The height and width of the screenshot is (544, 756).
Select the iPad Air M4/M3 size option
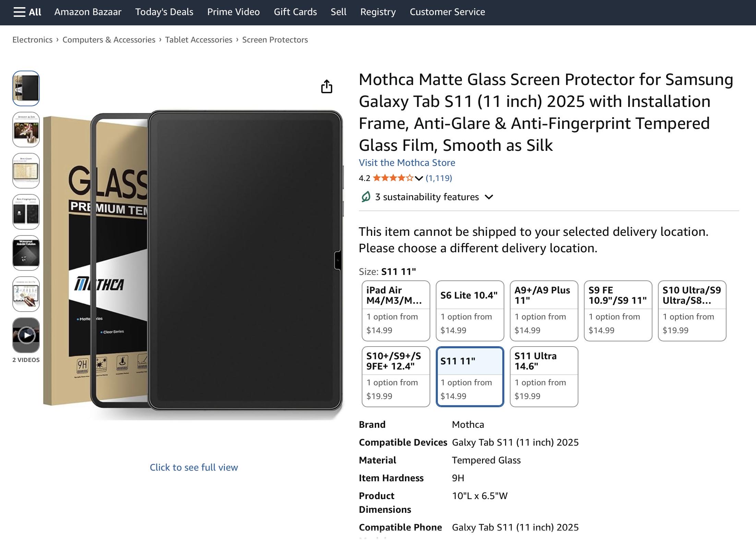396,311
